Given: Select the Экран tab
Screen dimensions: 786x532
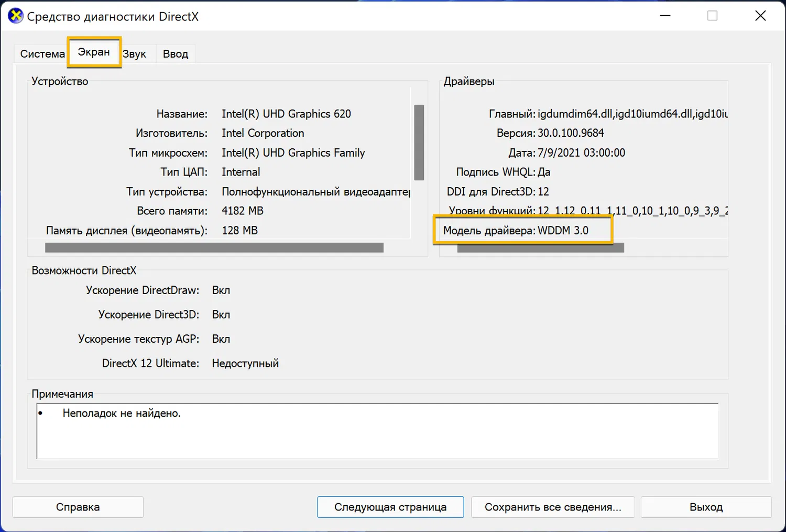Looking at the screenshot, I should pyautogui.click(x=94, y=52).
